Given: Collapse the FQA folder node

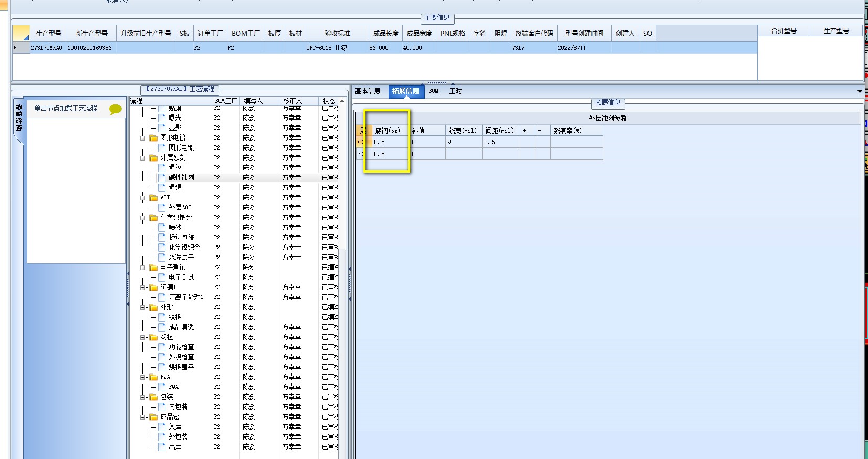Looking at the screenshot, I should pos(143,377).
